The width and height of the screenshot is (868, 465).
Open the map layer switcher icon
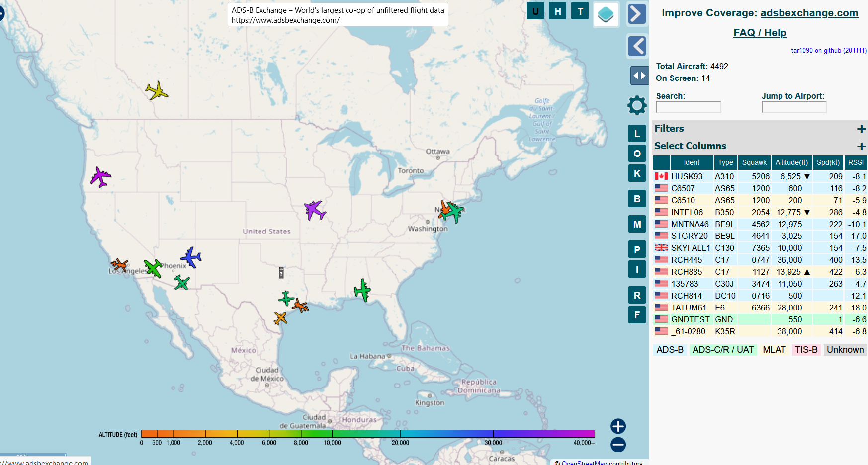tap(606, 14)
